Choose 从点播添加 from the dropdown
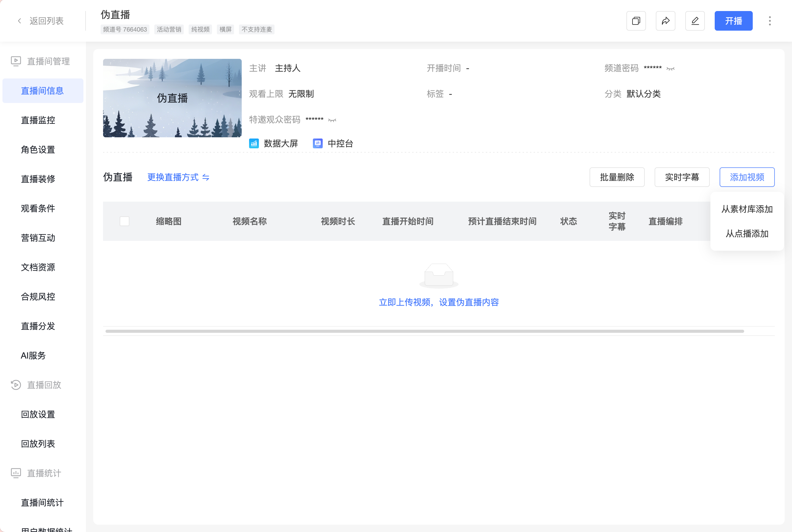Image resolution: width=792 pixels, height=532 pixels. pyautogui.click(x=747, y=234)
